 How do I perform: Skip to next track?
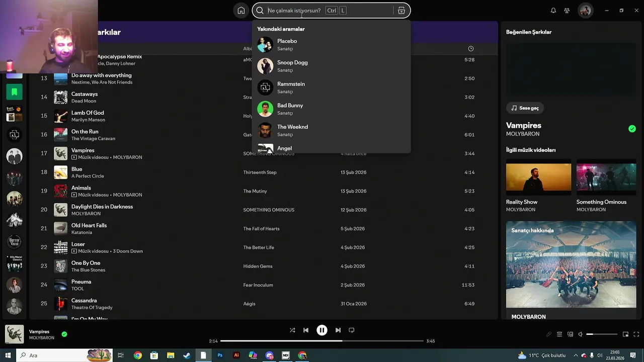[x=338, y=330]
